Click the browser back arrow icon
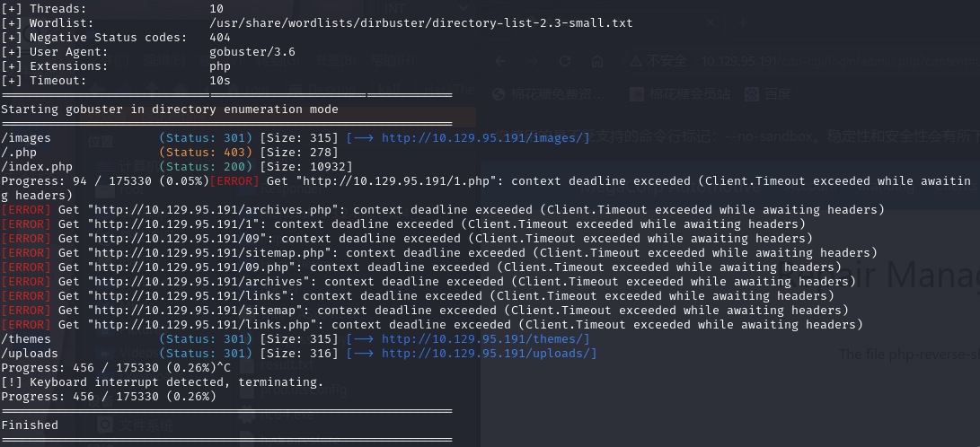The image size is (980, 447). [x=500, y=61]
